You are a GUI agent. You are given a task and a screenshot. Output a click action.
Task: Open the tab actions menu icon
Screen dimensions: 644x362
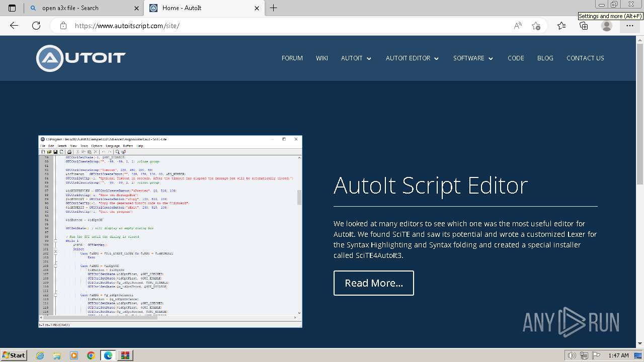pos(12,8)
